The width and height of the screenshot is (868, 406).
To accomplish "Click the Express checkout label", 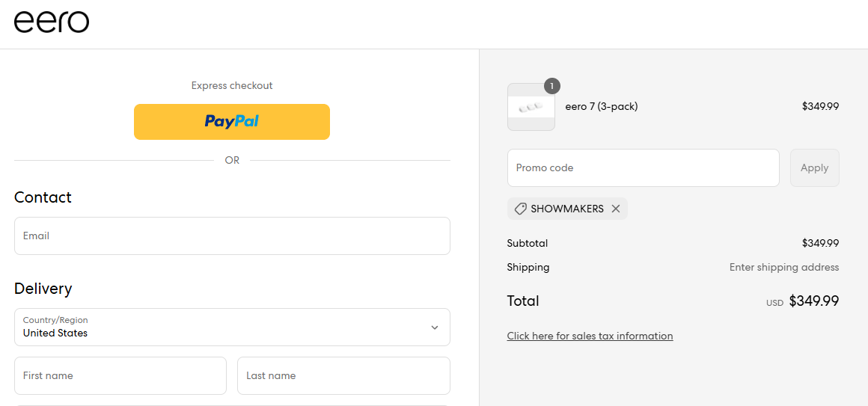I will [x=232, y=86].
